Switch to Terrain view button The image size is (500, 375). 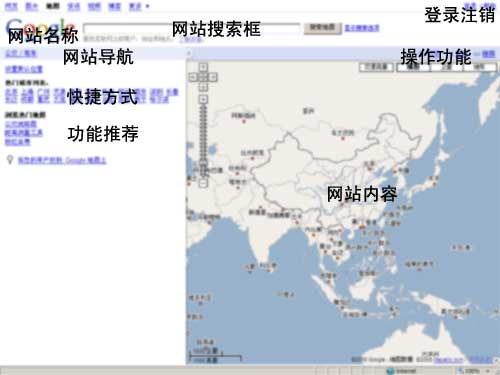tap(479, 67)
